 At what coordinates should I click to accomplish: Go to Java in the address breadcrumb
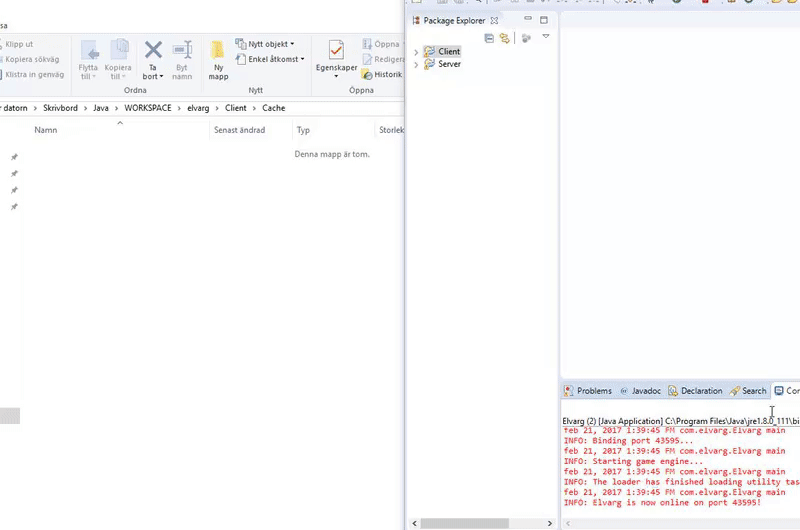101,108
